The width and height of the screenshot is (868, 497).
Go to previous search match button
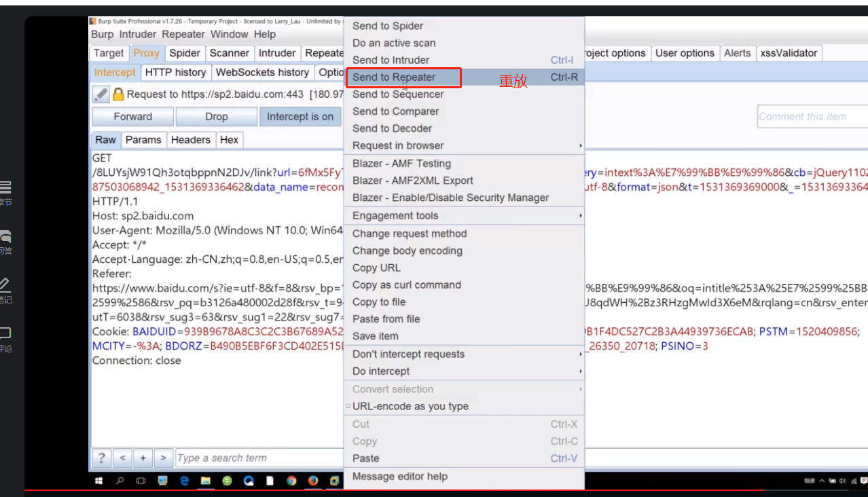[x=122, y=458]
